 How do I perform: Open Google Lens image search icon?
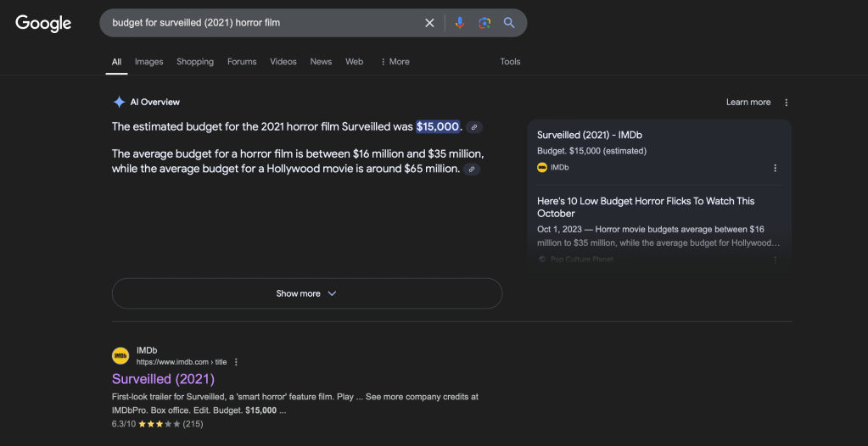(484, 23)
